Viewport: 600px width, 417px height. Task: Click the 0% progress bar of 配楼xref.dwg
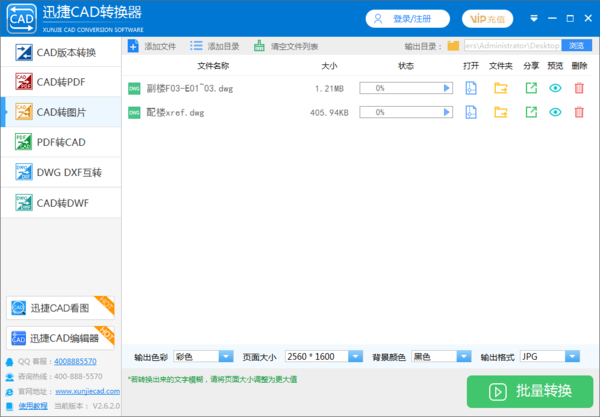406,112
